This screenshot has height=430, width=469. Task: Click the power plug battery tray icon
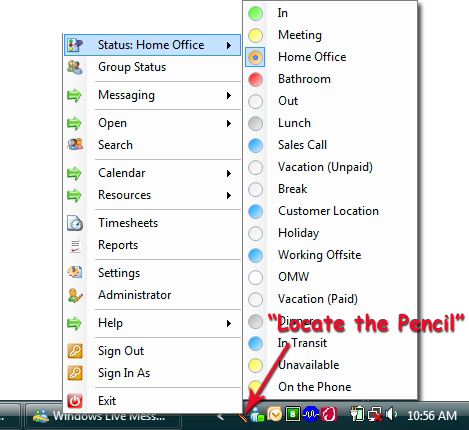(356, 415)
